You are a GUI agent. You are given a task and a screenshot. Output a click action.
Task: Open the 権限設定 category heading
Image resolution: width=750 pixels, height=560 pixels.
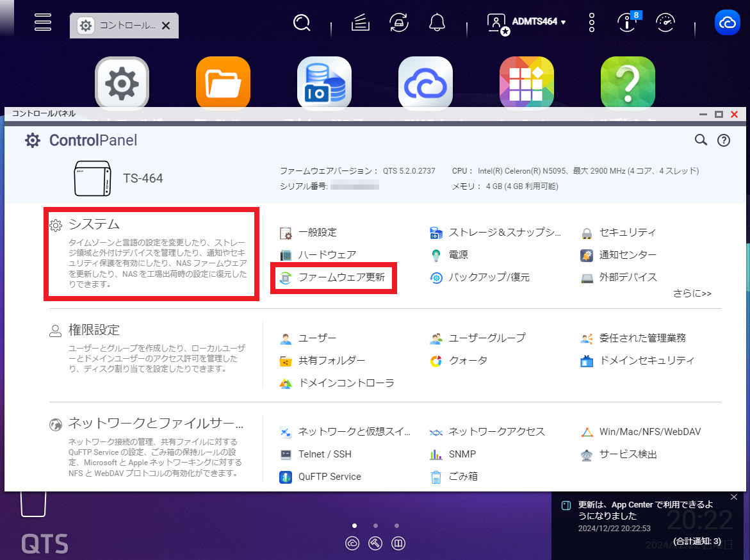pyautogui.click(x=94, y=330)
